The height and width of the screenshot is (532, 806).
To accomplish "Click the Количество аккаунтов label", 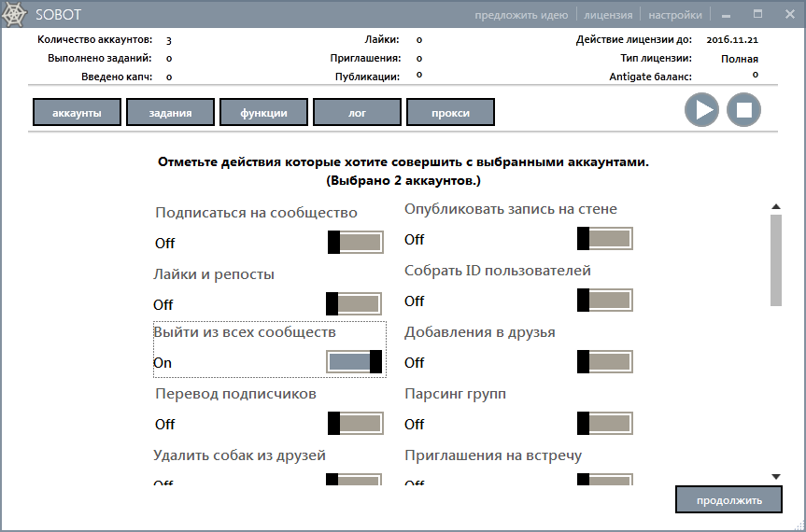I will click(95, 39).
